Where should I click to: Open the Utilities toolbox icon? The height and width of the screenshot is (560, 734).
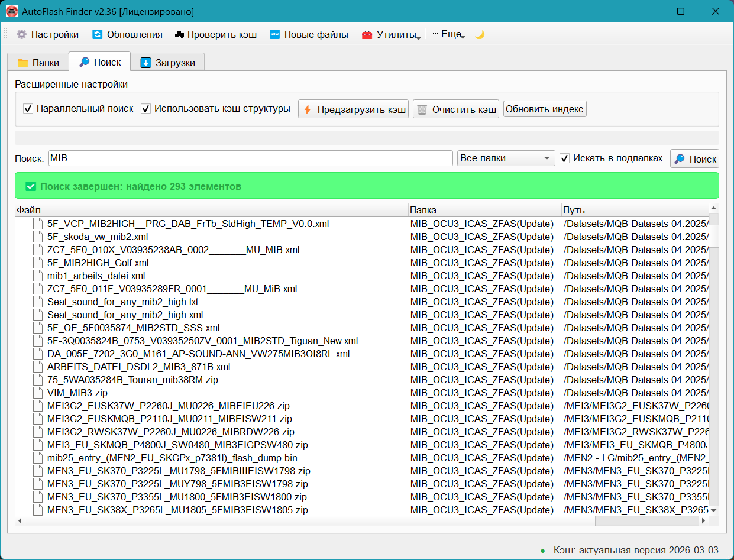[x=367, y=34]
